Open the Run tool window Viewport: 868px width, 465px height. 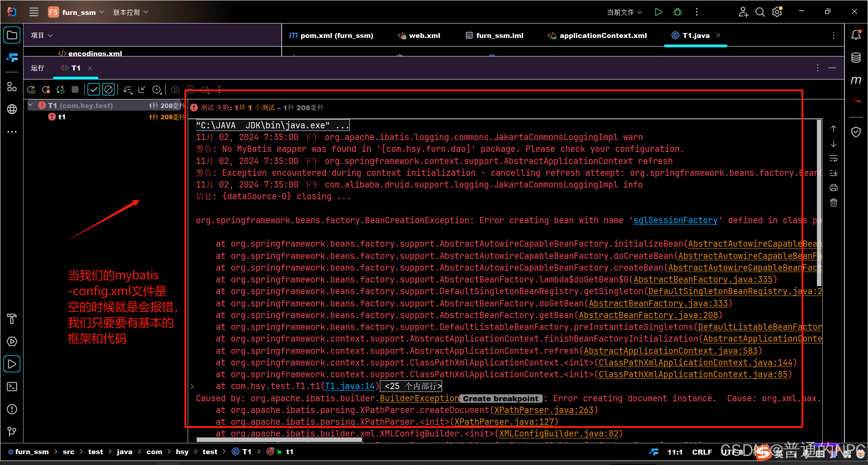12,364
